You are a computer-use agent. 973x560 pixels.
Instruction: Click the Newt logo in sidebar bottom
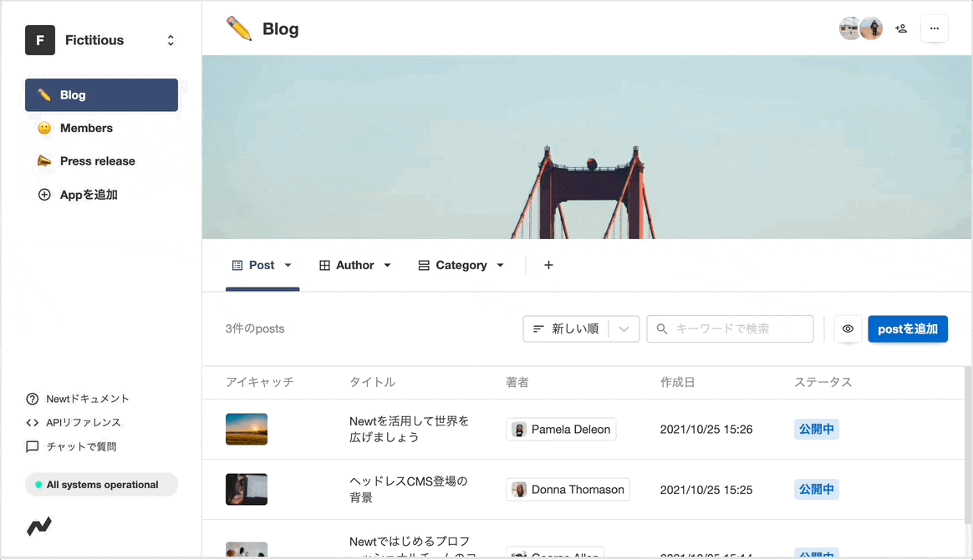(38, 527)
